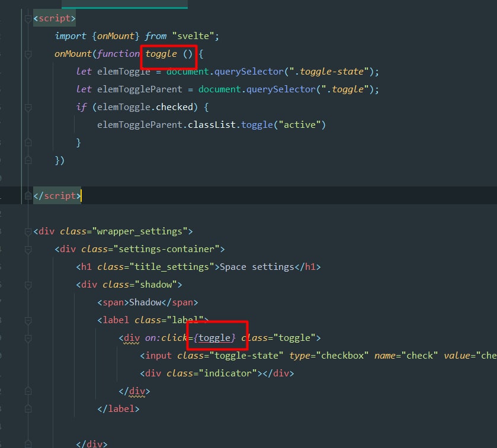Click the "settings-container" class value
This screenshot has width=497, height=448.
[x=169, y=249]
